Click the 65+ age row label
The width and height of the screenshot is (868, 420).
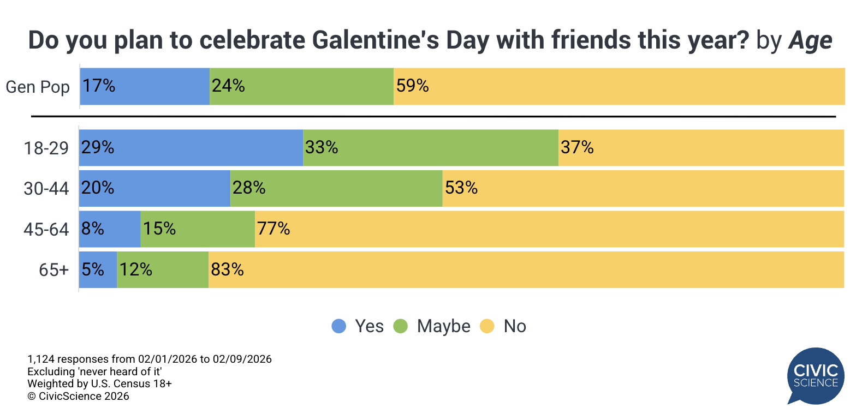pyautogui.click(x=53, y=270)
